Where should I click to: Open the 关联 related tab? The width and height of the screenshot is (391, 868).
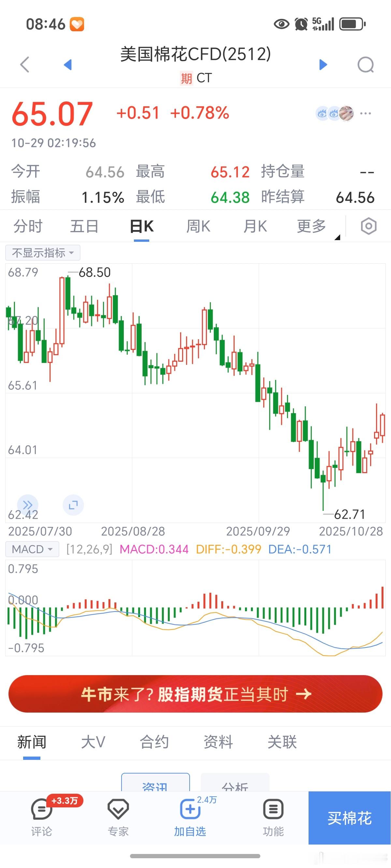282,742
